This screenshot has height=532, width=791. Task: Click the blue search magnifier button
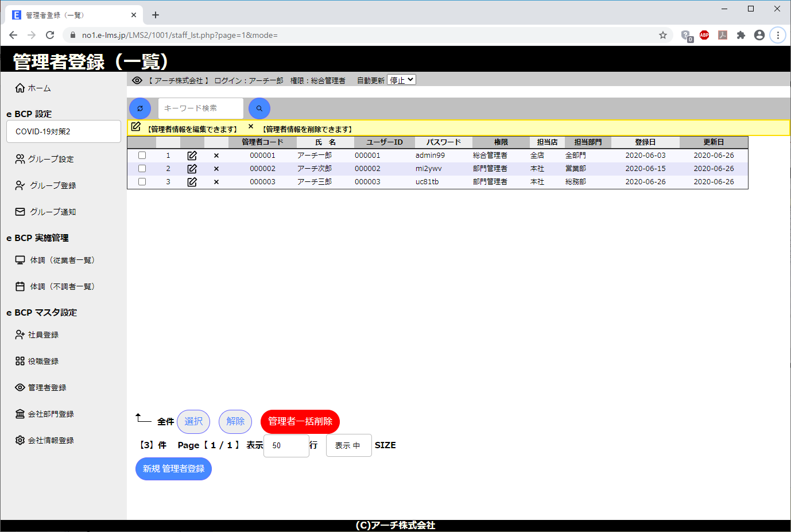(x=259, y=108)
